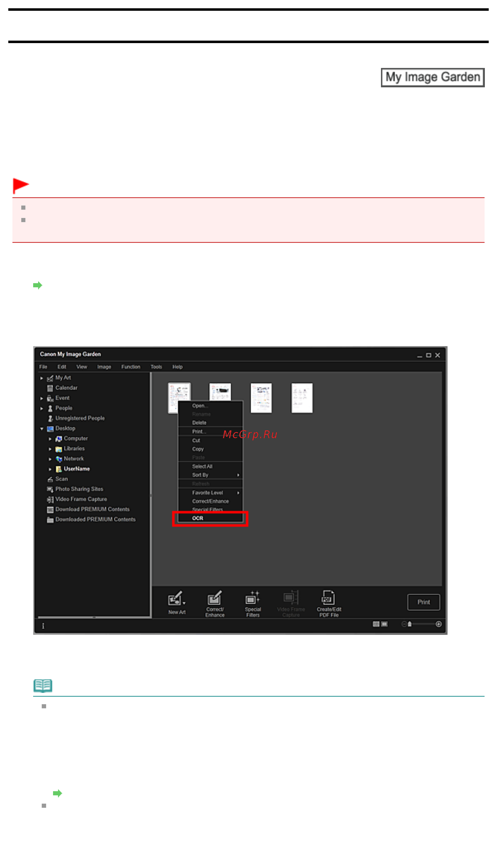
Task: Expand the My Art tree node
Action: pyautogui.click(x=42, y=378)
